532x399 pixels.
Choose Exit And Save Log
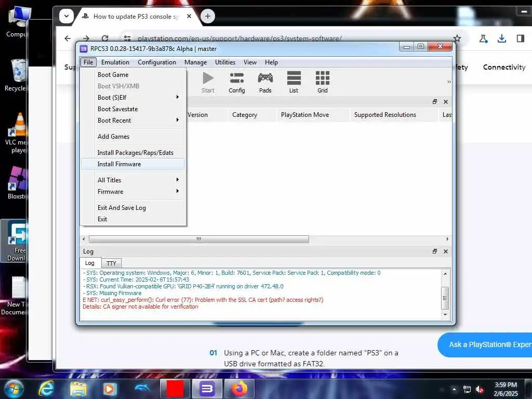click(133, 208)
